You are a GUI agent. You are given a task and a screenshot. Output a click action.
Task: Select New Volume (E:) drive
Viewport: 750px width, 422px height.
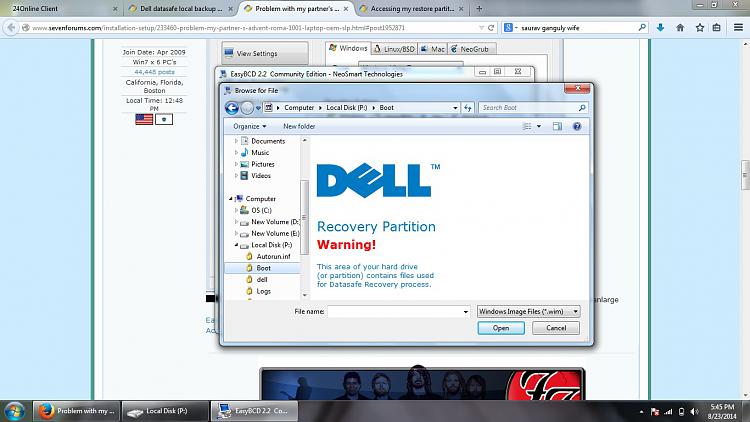[x=275, y=233]
